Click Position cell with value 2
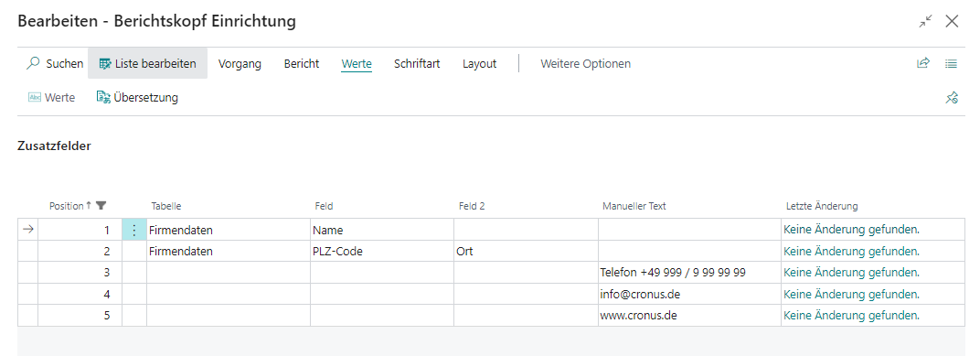Image resolution: width=980 pixels, height=356 pixels. tap(80, 252)
